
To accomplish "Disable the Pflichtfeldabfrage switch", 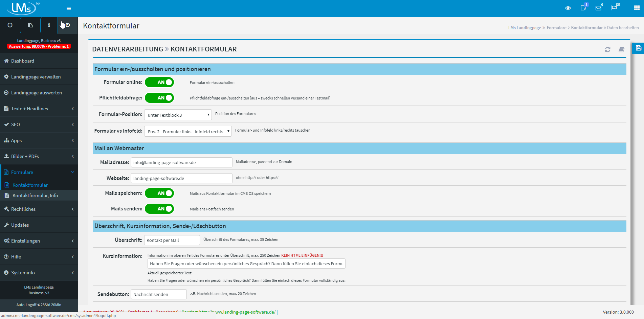I will (x=159, y=98).
